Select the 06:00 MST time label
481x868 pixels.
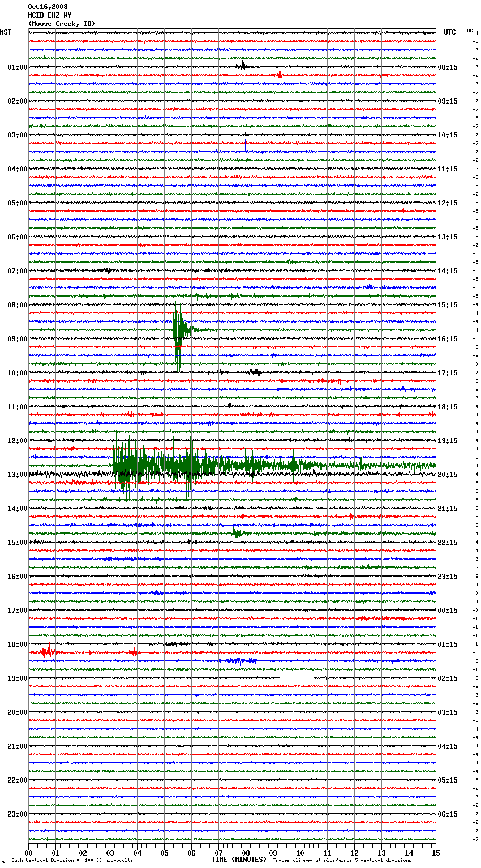click(x=18, y=237)
